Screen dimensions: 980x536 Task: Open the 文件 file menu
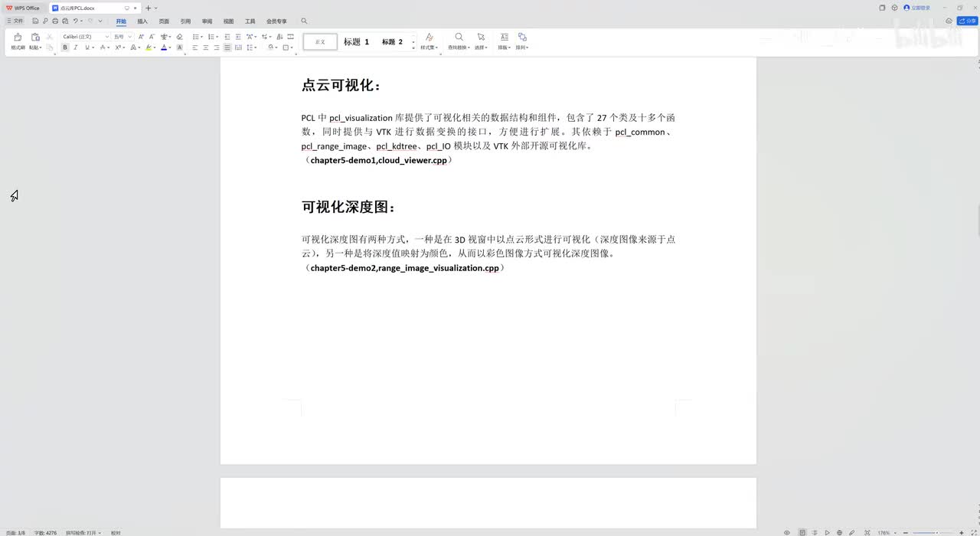[x=15, y=21]
